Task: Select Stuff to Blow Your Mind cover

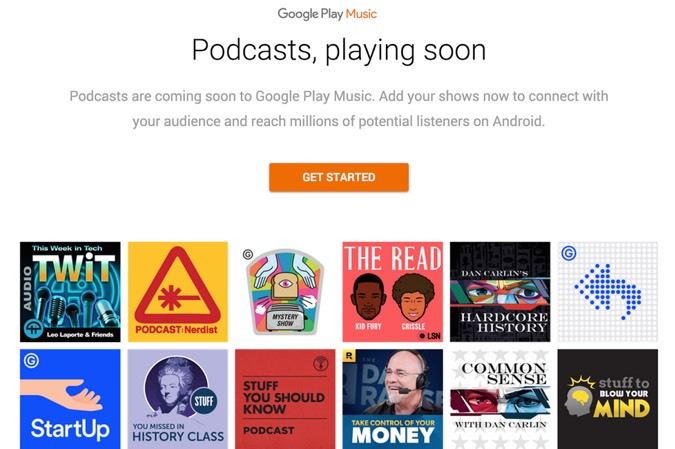Action: pyautogui.click(x=607, y=399)
